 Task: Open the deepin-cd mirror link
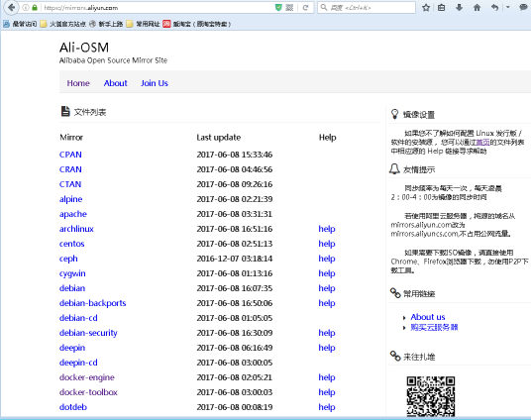(78, 363)
